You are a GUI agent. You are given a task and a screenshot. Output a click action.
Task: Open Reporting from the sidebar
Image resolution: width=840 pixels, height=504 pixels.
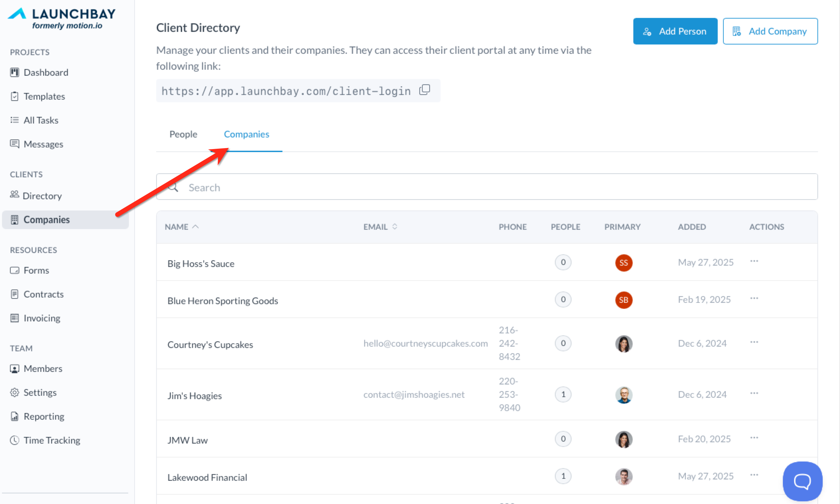44,416
